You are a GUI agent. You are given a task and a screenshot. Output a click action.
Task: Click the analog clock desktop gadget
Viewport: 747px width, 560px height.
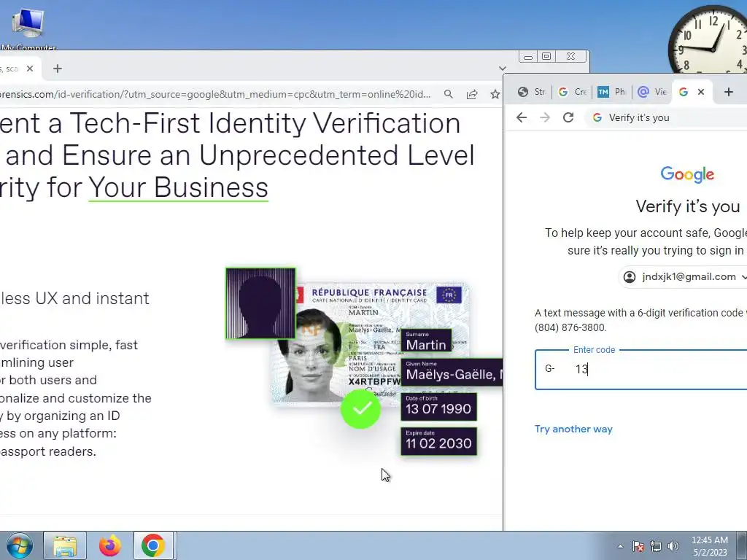[708, 42]
